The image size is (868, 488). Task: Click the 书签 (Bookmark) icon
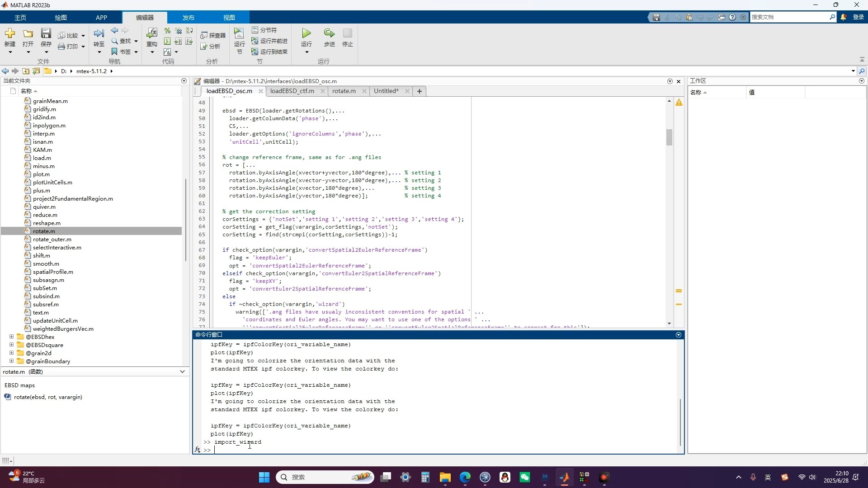(114, 52)
